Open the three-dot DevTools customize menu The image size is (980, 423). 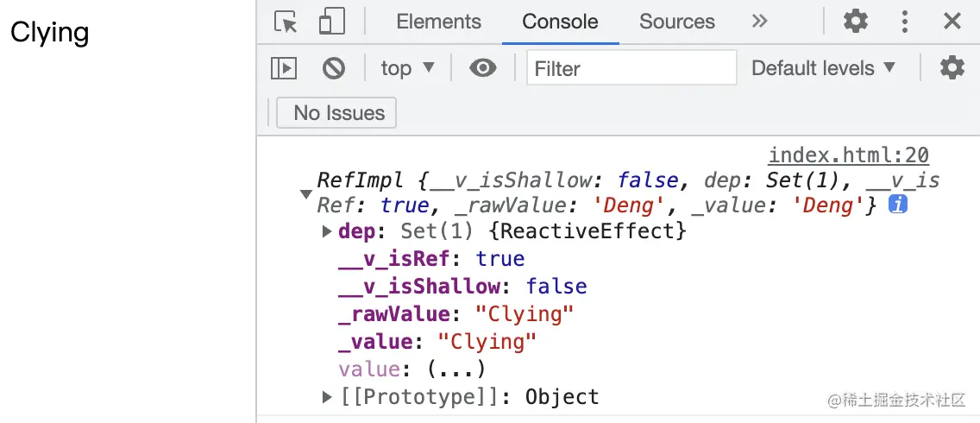pos(904,21)
